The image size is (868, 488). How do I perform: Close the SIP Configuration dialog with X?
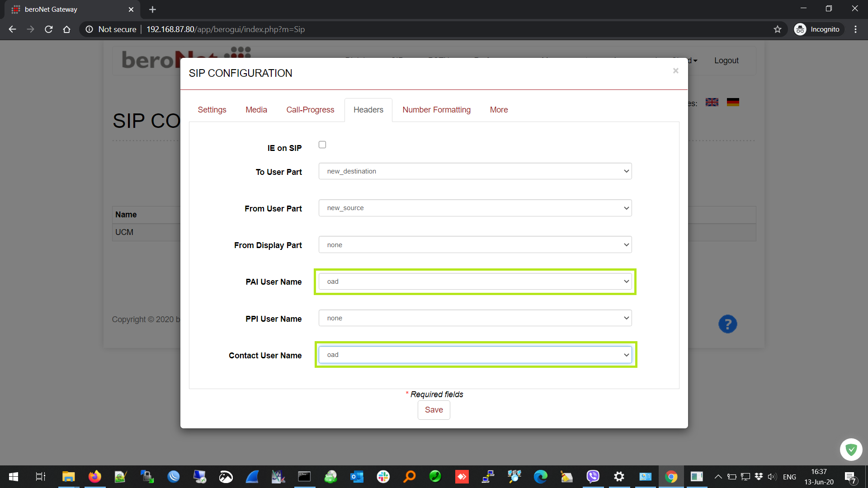(x=675, y=70)
